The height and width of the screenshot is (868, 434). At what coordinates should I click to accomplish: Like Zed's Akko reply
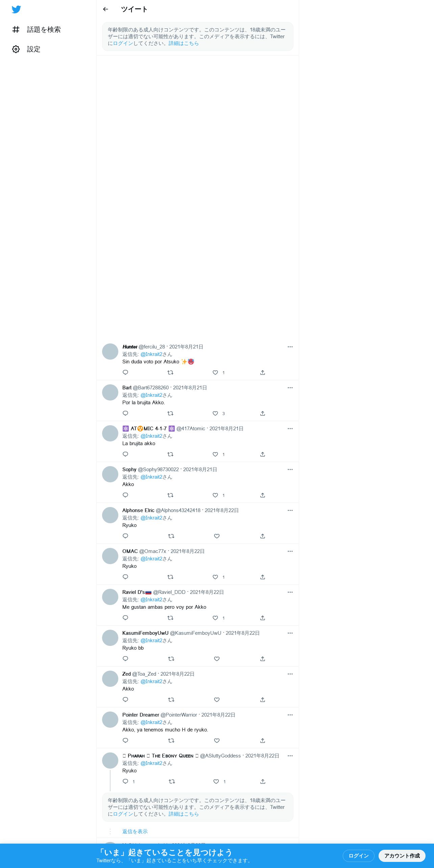217,700
